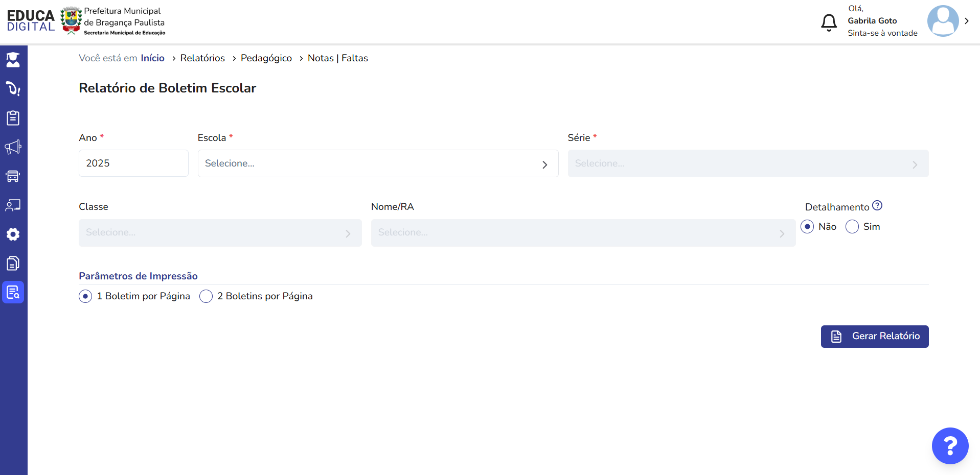Image resolution: width=980 pixels, height=475 pixels.
Task: Open the clipboard icon in sidebar
Action: [13, 118]
